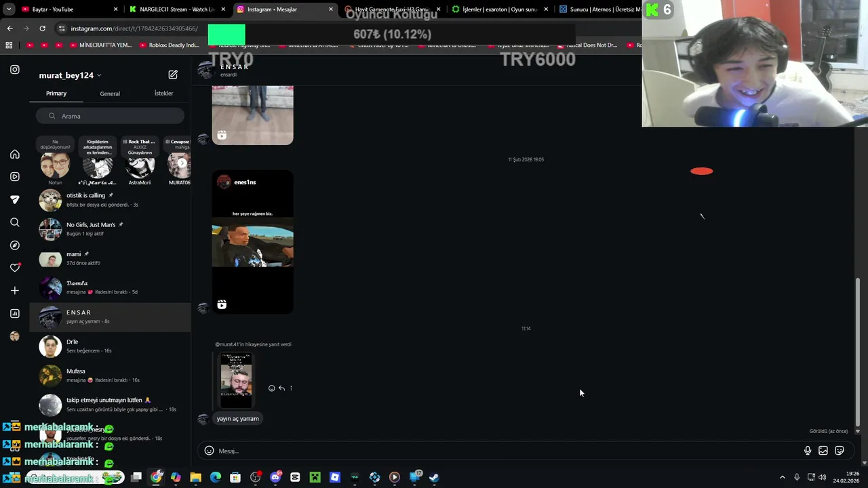
Task: Open Steam from the taskbar
Action: coord(434,477)
